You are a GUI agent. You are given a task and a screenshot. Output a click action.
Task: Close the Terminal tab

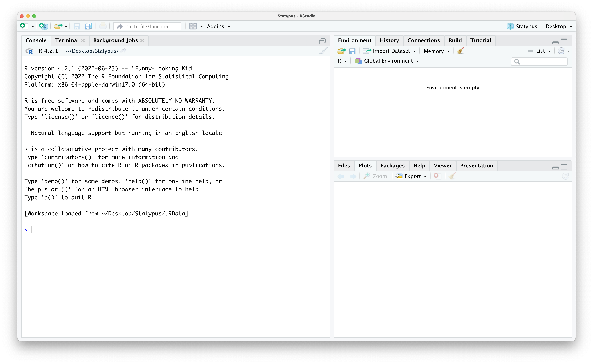point(83,40)
